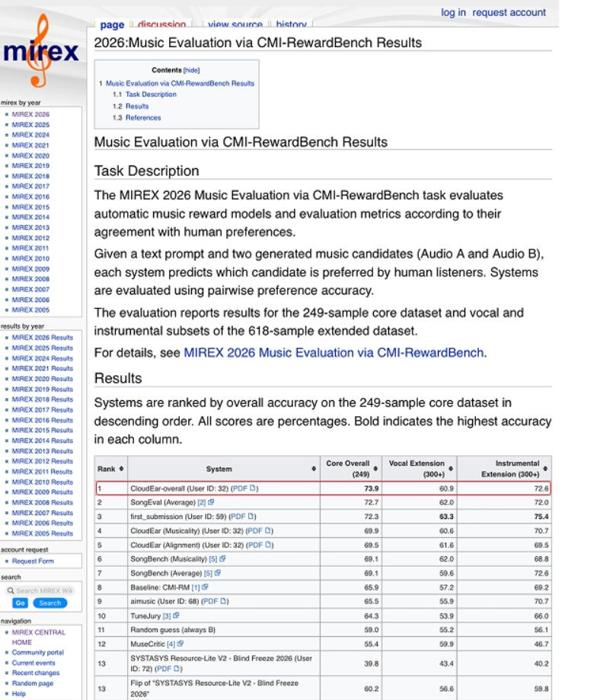The width and height of the screenshot is (597, 700).
Task: Switch to the page tab
Action: point(112,24)
